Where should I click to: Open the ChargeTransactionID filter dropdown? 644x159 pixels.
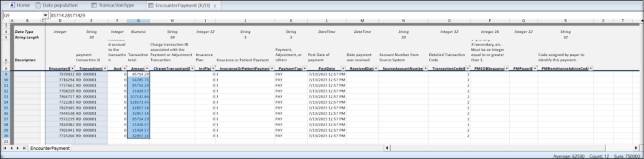[x=192, y=68]
